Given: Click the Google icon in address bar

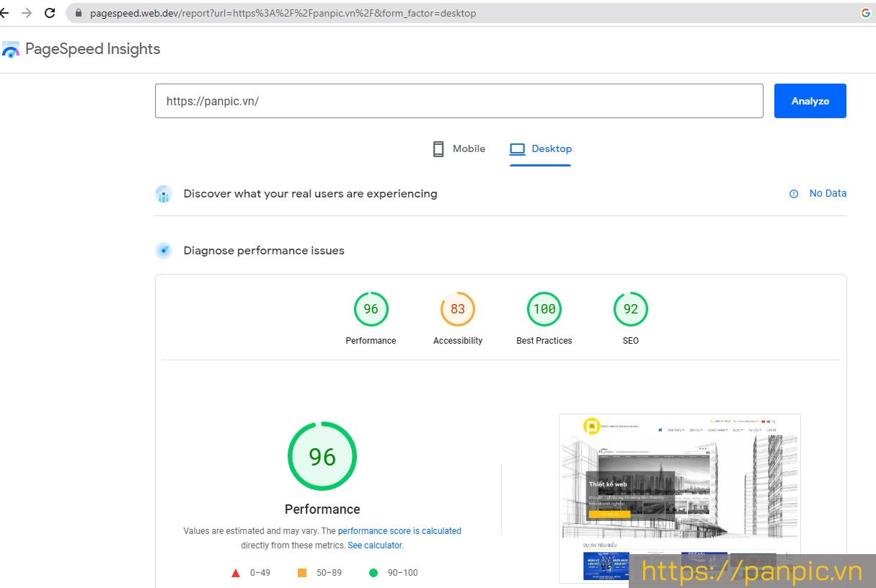Looking at the screenshot, I should 866,13.
